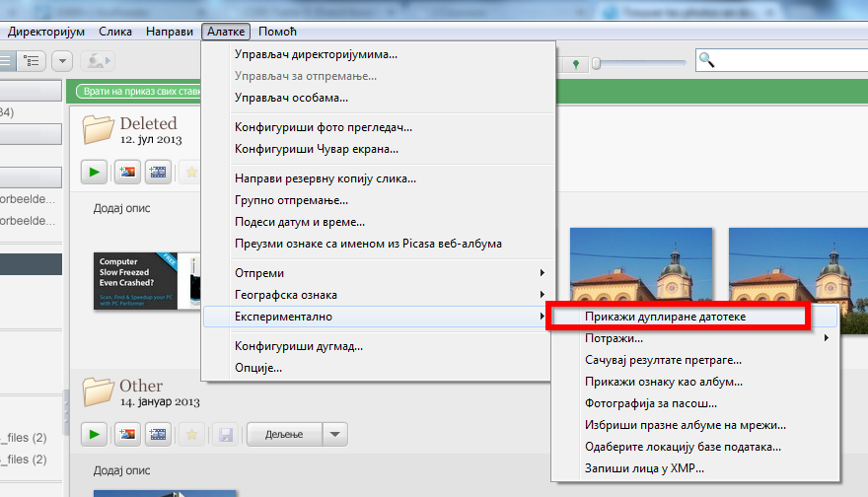Play slideshow for Deleted folder
The image size is (868, 497).
(94, 173)
